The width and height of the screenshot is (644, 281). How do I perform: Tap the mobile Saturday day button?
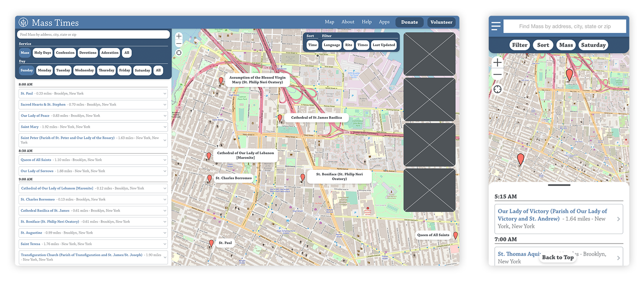[593, 45]
